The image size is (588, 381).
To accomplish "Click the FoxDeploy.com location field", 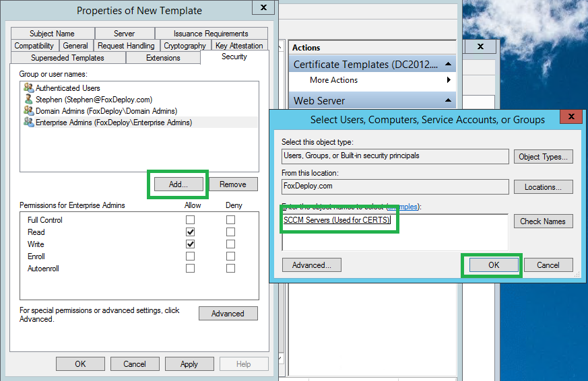I will click(x=395, y=186).
